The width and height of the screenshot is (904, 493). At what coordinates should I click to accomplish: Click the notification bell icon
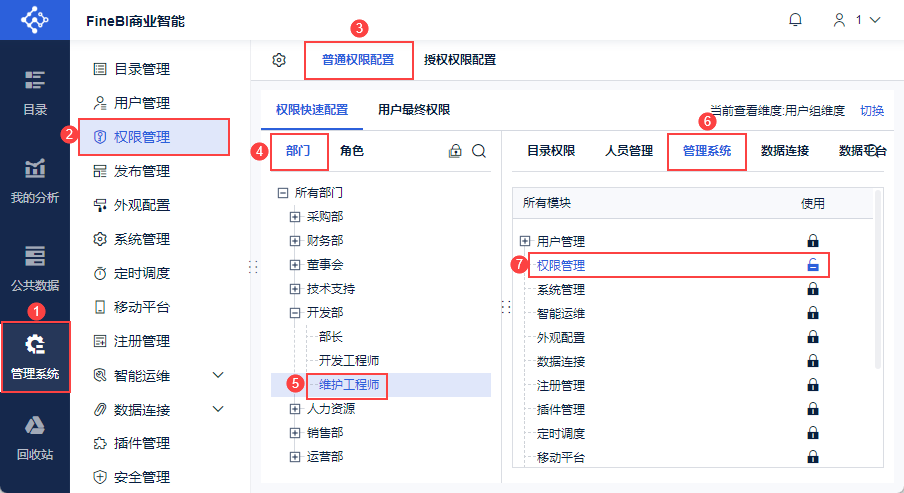[796, 20]
